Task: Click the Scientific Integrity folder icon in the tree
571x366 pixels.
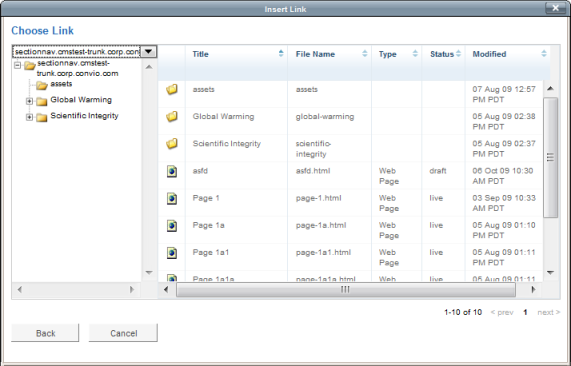Action: [x=42, y=117]
